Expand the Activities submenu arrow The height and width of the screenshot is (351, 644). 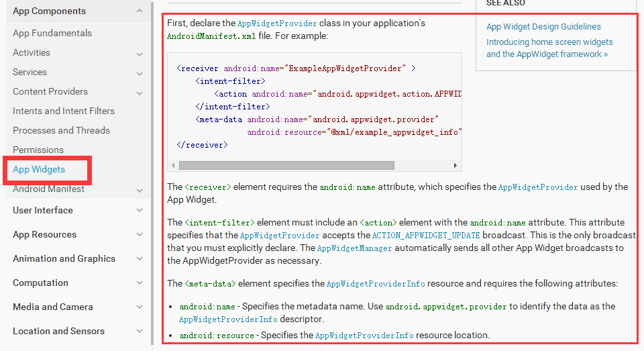pyautogui.click(x=140, y=54)
